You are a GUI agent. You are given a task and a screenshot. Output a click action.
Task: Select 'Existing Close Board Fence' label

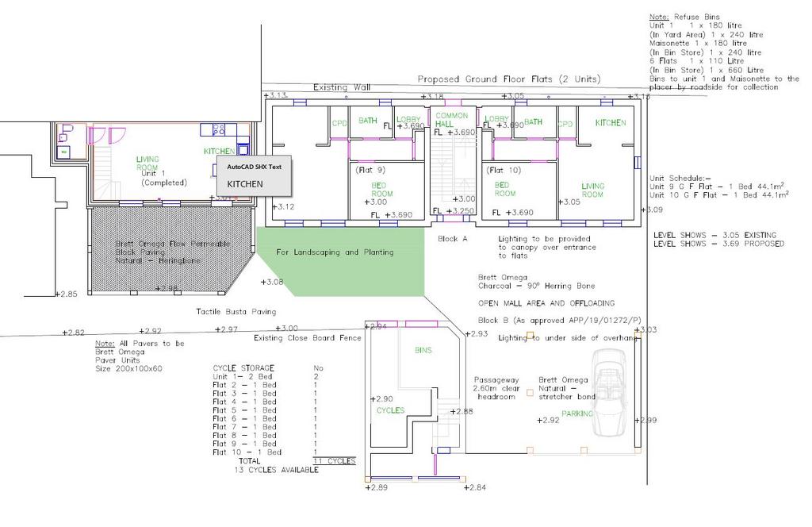(307, 338)
